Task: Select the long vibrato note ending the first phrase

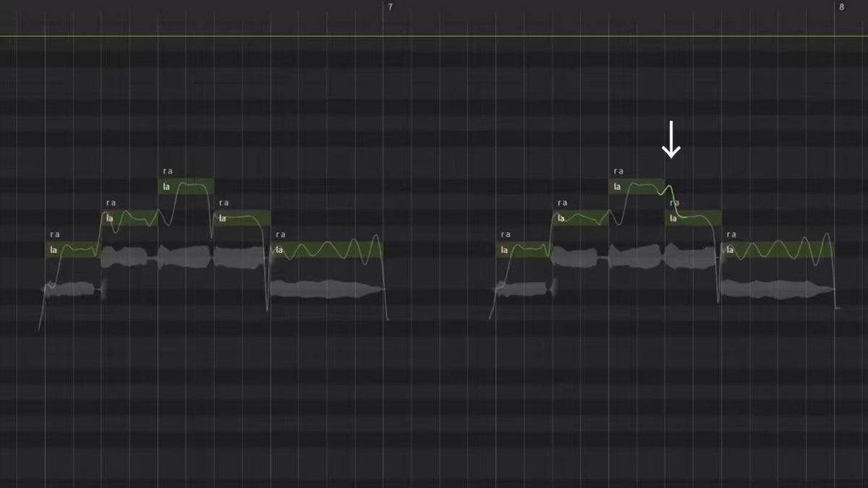Action: (327, 250)
